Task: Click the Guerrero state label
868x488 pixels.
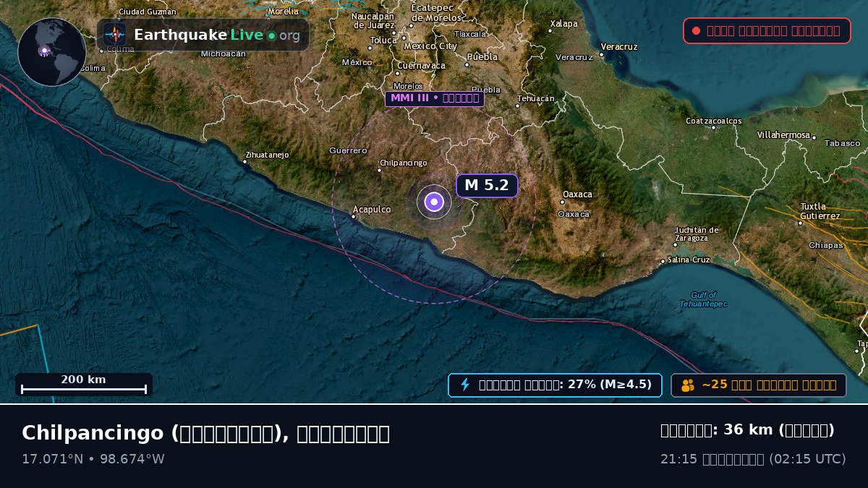Action: tap(348, 150)
